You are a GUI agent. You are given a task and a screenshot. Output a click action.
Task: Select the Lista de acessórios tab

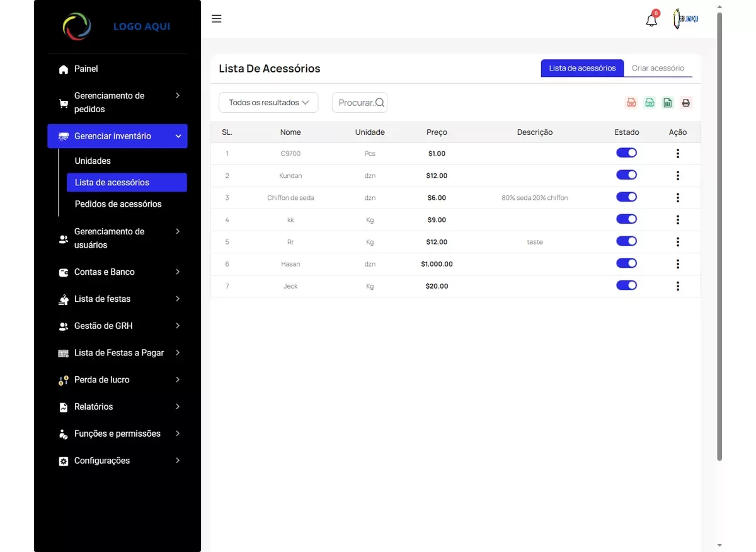582,68
